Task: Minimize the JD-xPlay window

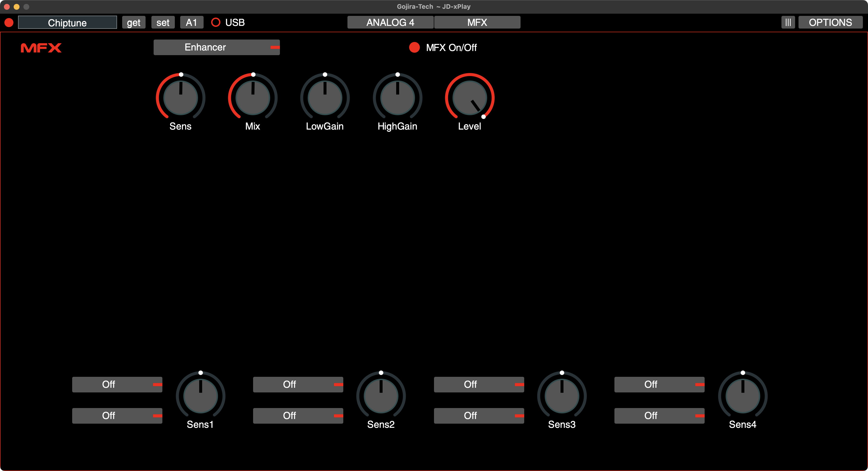Action: pyautogui.click(x=17, y=7)
